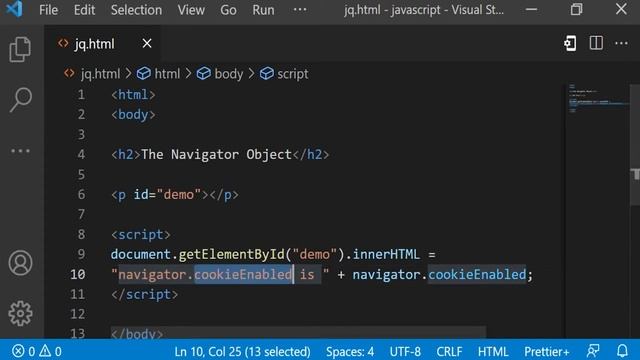
Task: Open the Edit menu
Action: 84,10
